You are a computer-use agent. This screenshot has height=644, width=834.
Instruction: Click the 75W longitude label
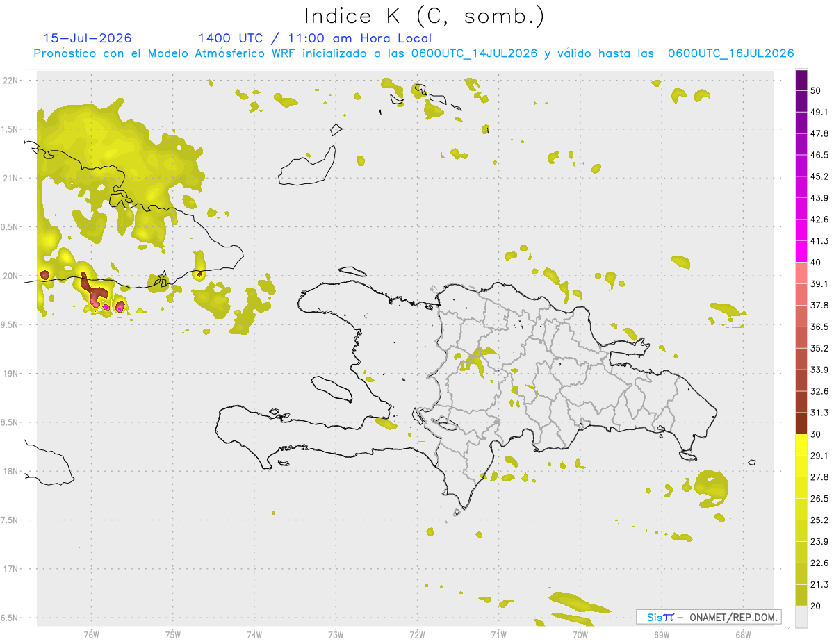tap(173, 634)
